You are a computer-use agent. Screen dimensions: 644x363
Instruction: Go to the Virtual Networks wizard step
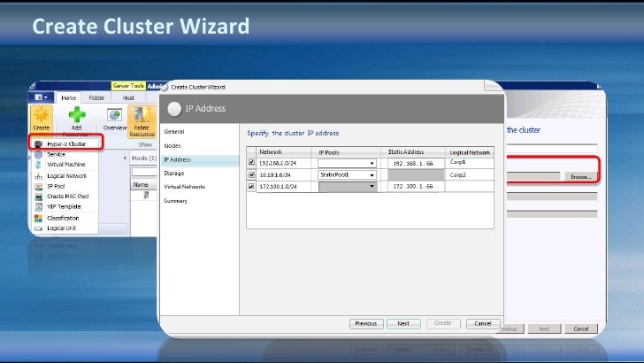coord(184,187)
